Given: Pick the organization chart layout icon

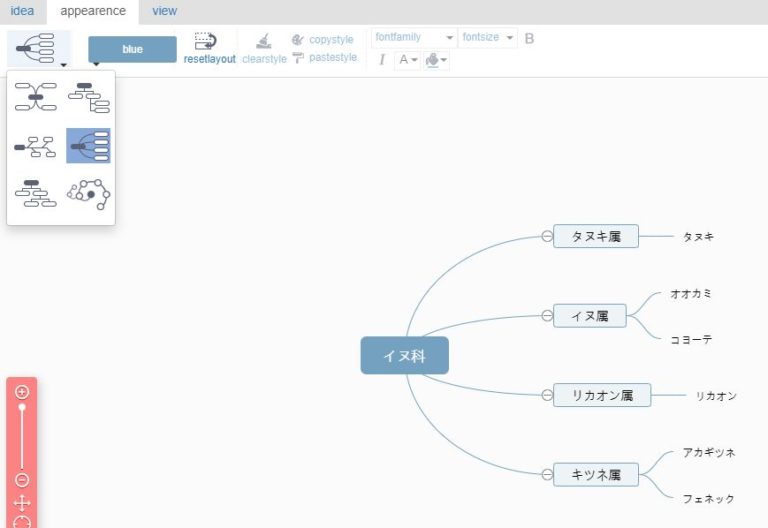Looking at the screenshot, I should coord(35,192).
